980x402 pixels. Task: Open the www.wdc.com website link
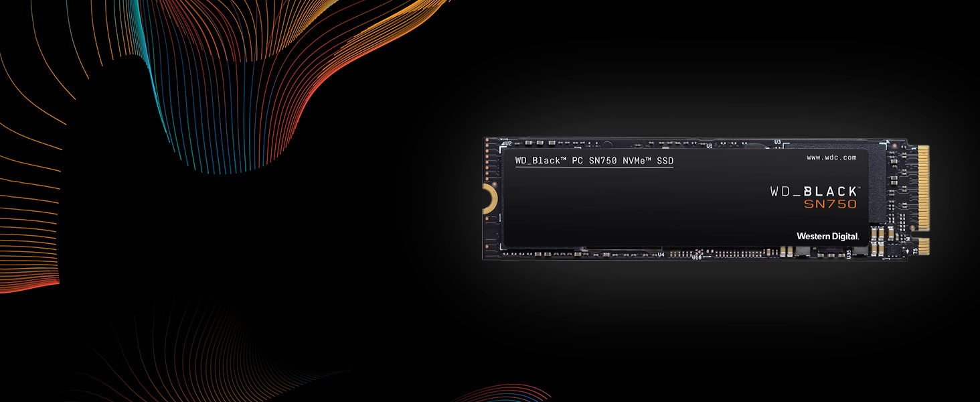[832, 157]
